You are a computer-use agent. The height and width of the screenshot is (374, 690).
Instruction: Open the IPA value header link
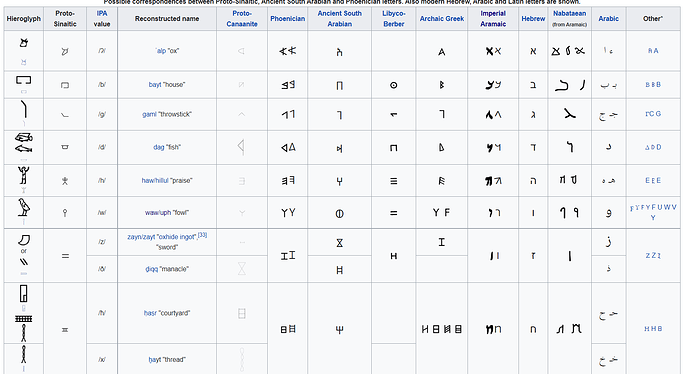102,18
